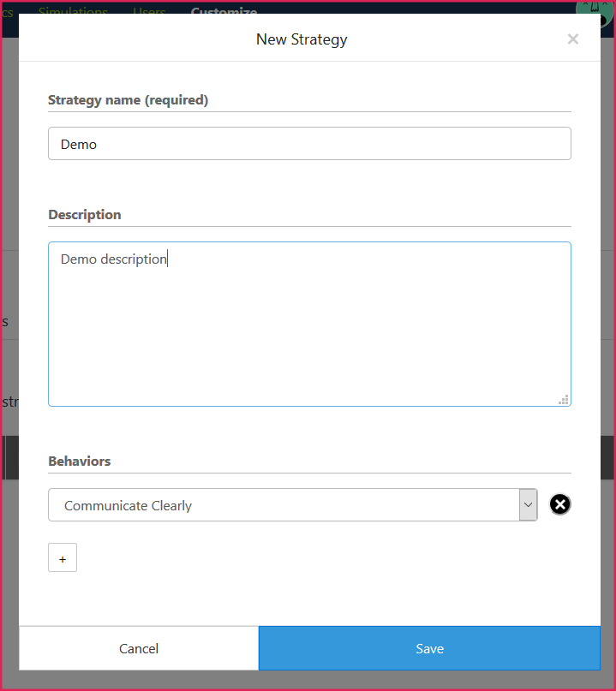
Task: Switch to the Customize nav item
Action: point(223,9)
